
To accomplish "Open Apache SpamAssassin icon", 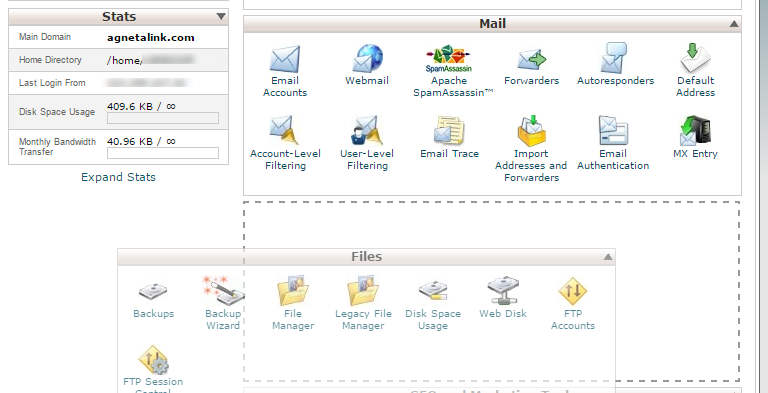I will click(x=448, y=59).
